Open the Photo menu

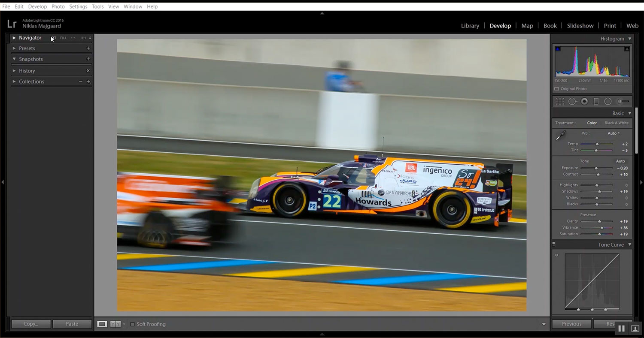click(58, 6)
